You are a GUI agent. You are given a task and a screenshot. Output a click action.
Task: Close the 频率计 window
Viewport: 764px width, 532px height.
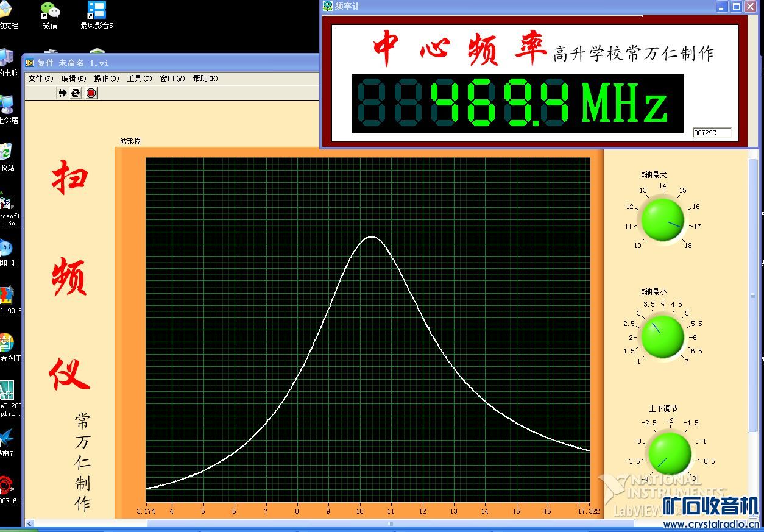(750, 6)
